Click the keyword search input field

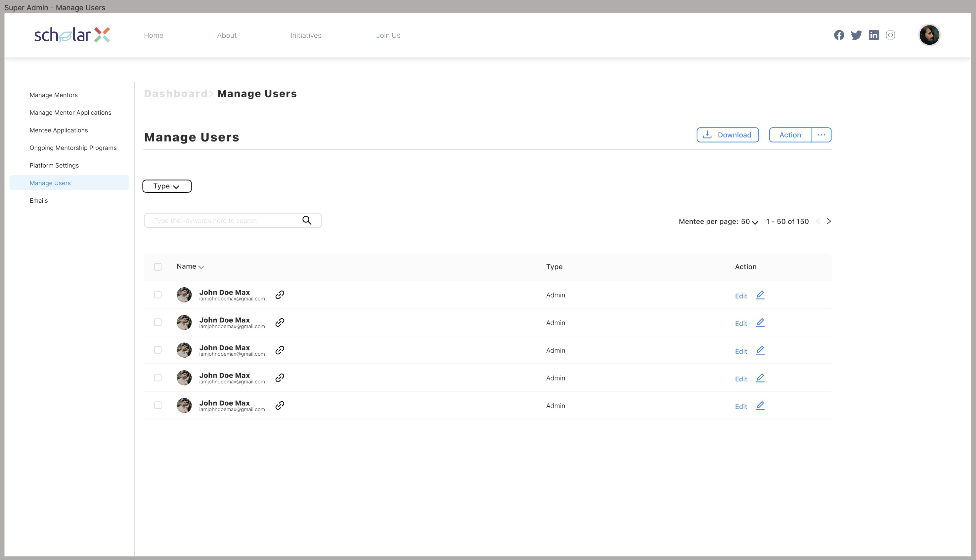223,220
